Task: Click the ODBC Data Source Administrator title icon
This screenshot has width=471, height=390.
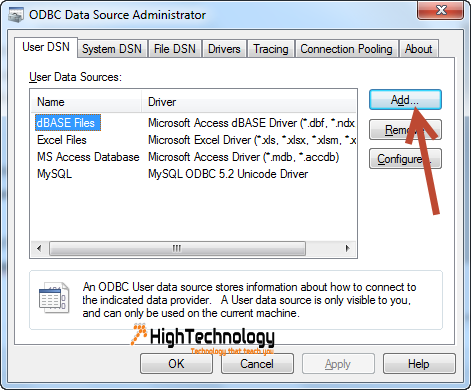Action: (x=16, y=15)
